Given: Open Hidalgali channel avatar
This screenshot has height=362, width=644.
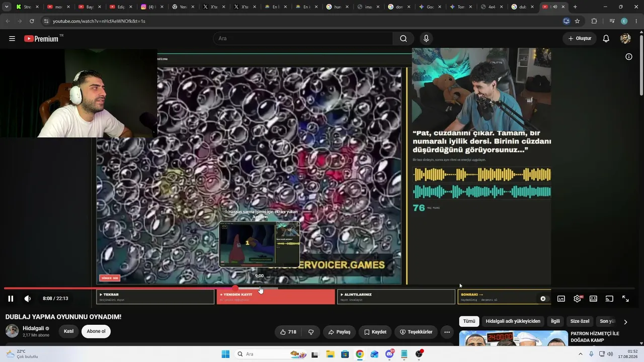Looking at the screenshot, I should pos(12,331).
